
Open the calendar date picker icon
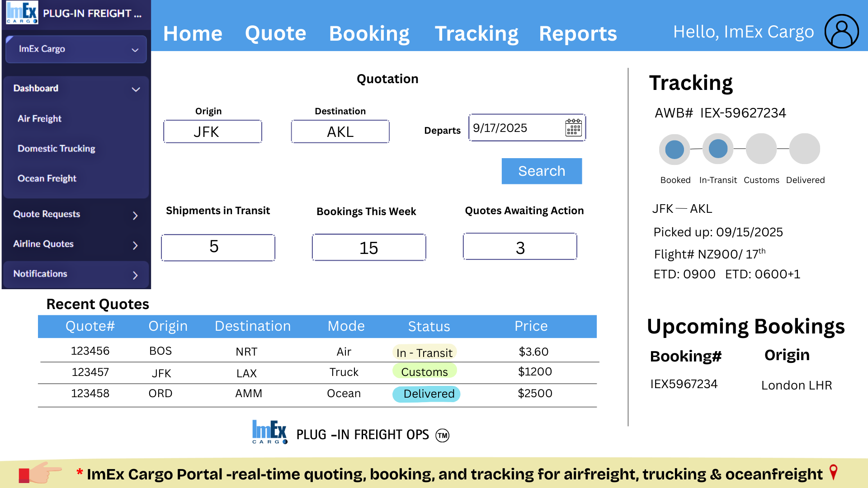point(573,128)
